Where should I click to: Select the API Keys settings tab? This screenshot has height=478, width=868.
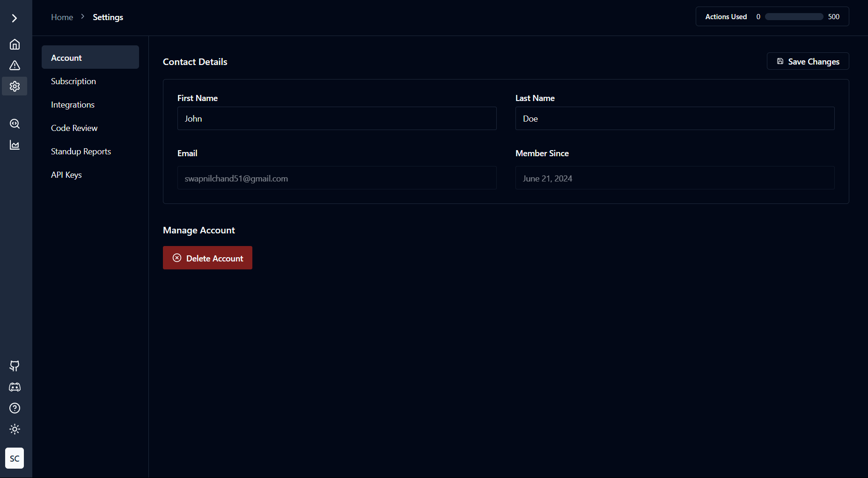click(90, 175)
